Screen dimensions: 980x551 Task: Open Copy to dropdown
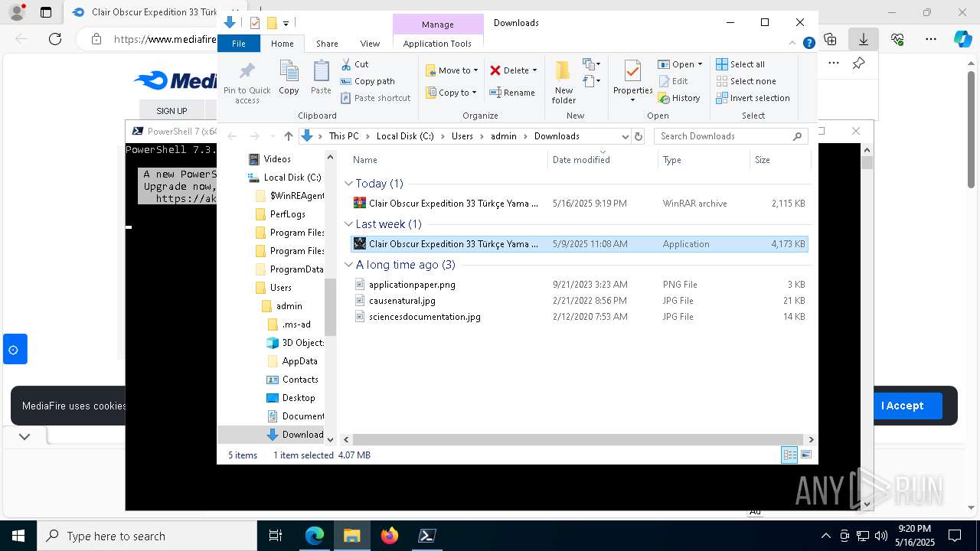pos(452,93)
